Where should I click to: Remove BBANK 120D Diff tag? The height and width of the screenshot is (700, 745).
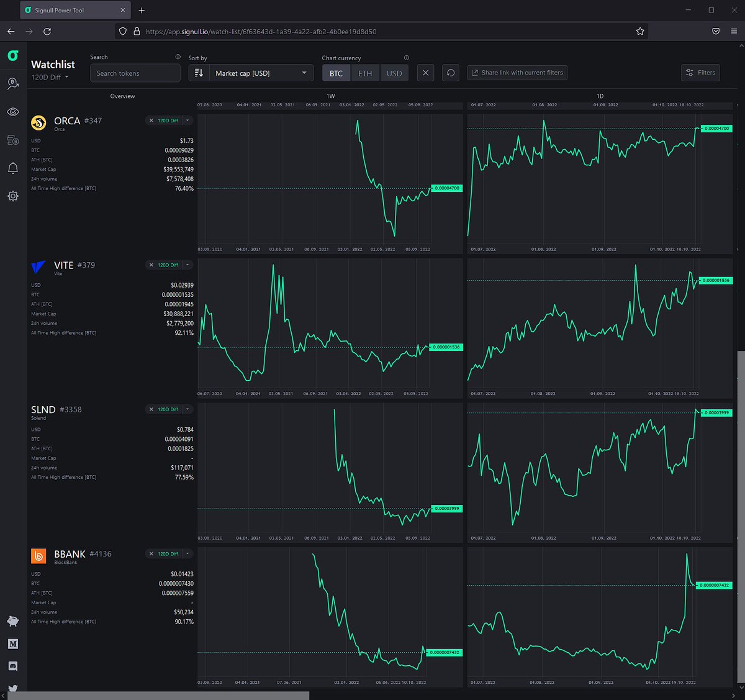151,553
